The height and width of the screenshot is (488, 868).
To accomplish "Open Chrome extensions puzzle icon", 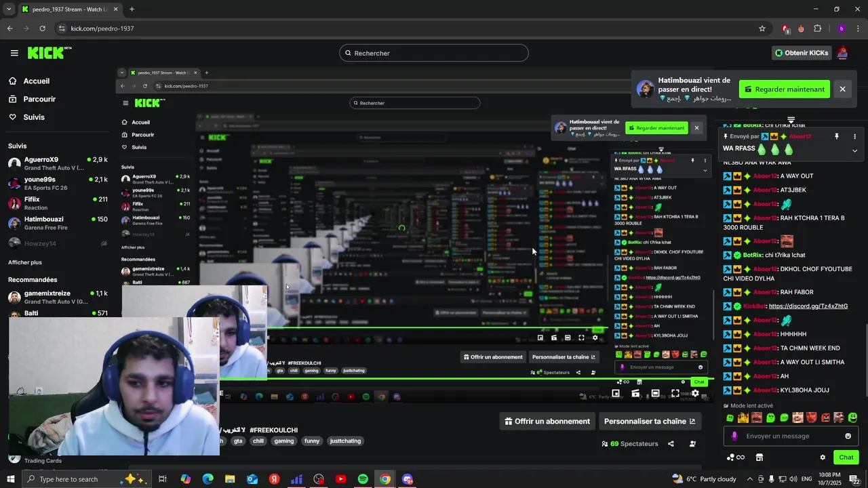I will [x=817, y=28].
